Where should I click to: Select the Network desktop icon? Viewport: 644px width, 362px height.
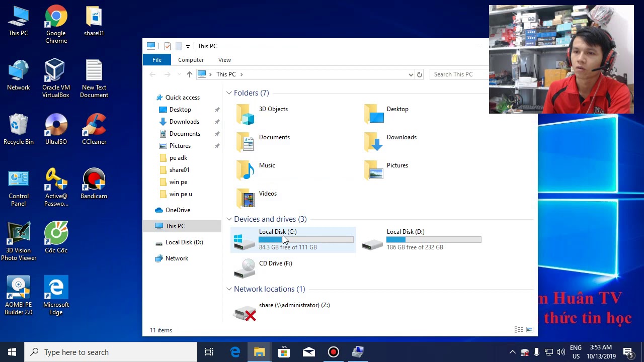(x=18, y=76)
